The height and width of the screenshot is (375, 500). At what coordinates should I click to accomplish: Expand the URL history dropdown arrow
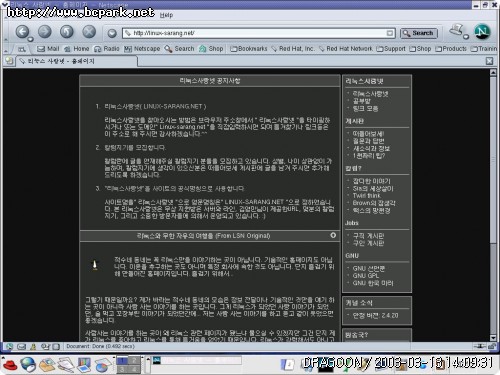[390, 33]
